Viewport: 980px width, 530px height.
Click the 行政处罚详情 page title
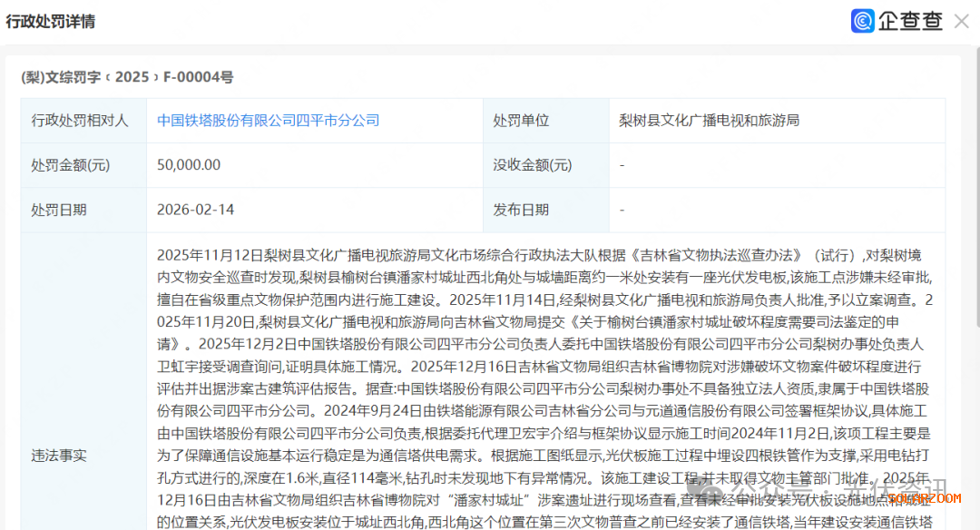tap(51, 22)
